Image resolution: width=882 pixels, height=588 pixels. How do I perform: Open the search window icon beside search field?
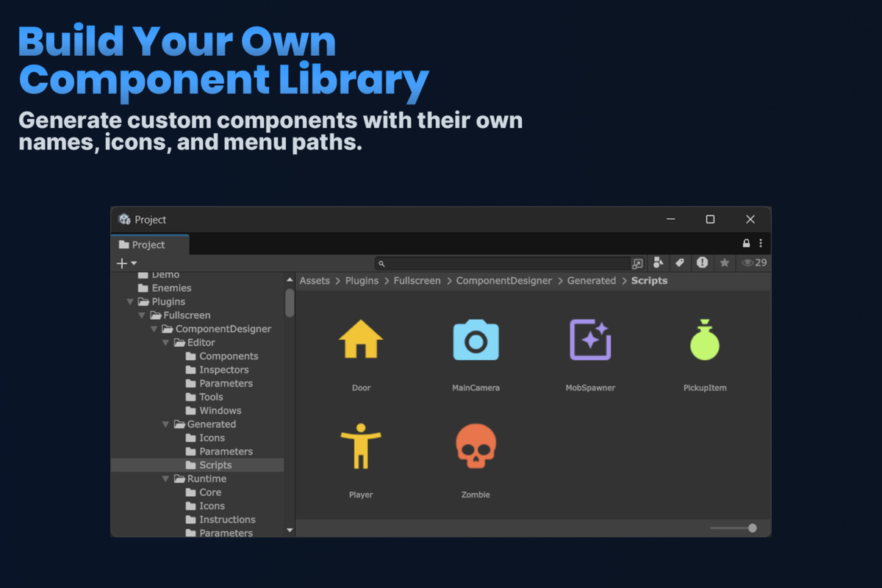tap(637, 263)
